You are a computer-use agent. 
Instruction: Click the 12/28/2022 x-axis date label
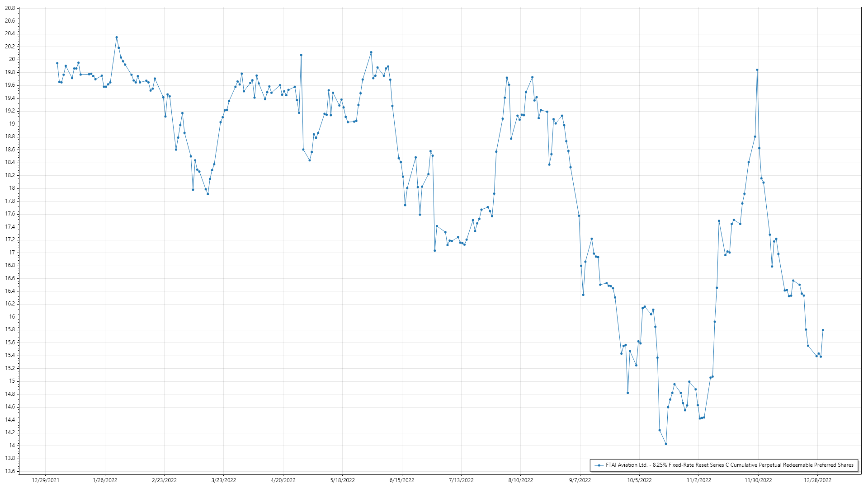817,480
